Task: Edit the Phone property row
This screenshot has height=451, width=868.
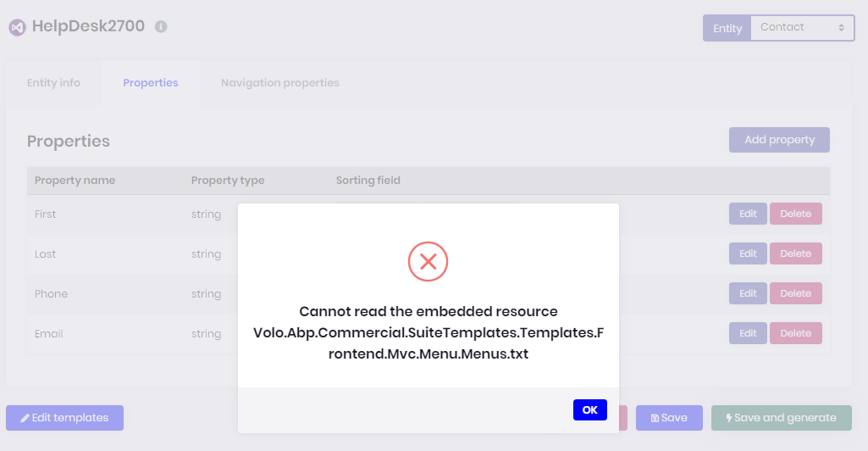Action: 748,293
